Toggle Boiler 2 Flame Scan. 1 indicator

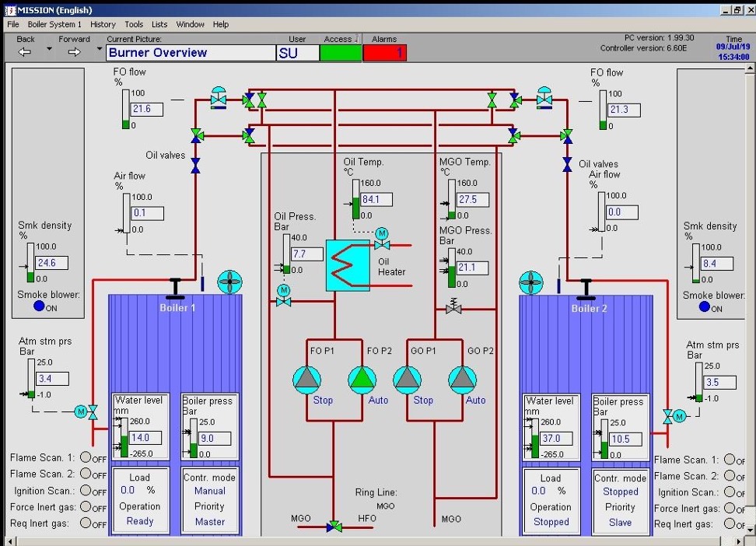tap(730, 459)
